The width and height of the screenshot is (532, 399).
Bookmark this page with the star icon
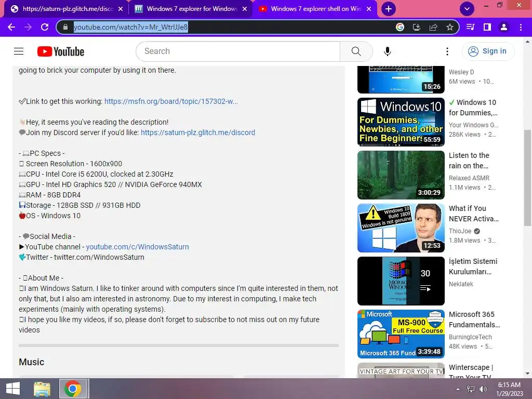[x=450, y=27]
